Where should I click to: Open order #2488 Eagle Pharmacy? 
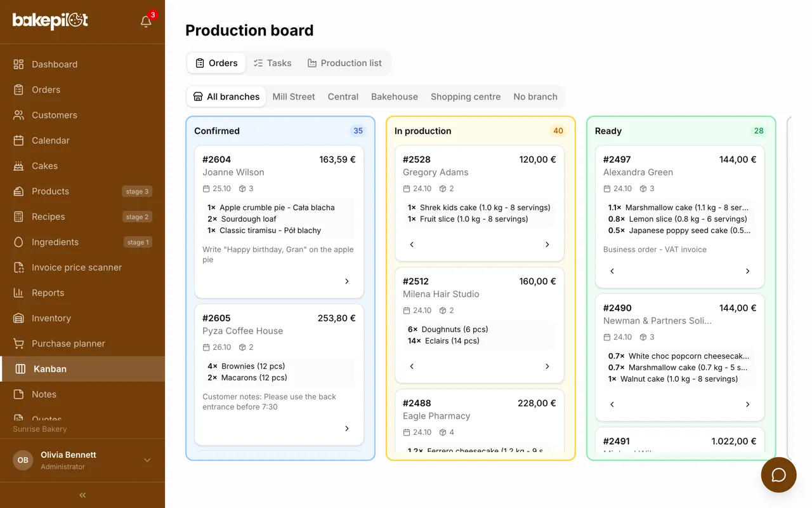[x=480, y=421]
